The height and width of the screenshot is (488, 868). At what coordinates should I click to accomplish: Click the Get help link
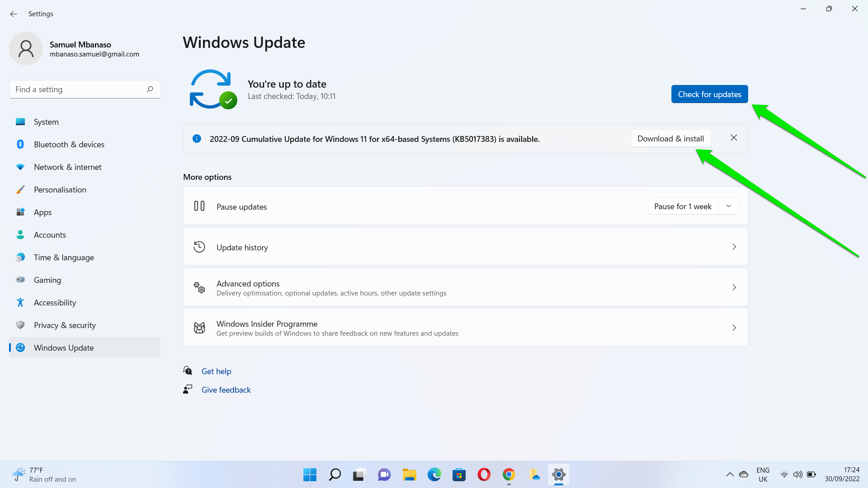(216, 371)
